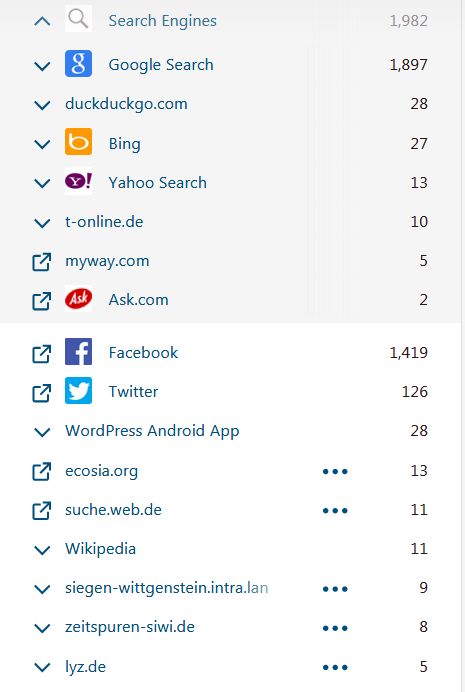Click the orange Bing icon

(x=79, y=142)
